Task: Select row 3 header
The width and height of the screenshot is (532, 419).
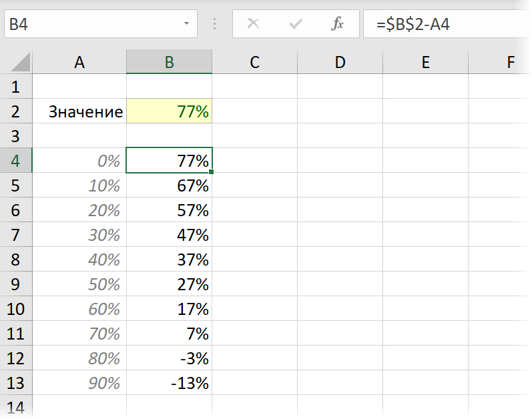Action: click(x=16, y=135)
